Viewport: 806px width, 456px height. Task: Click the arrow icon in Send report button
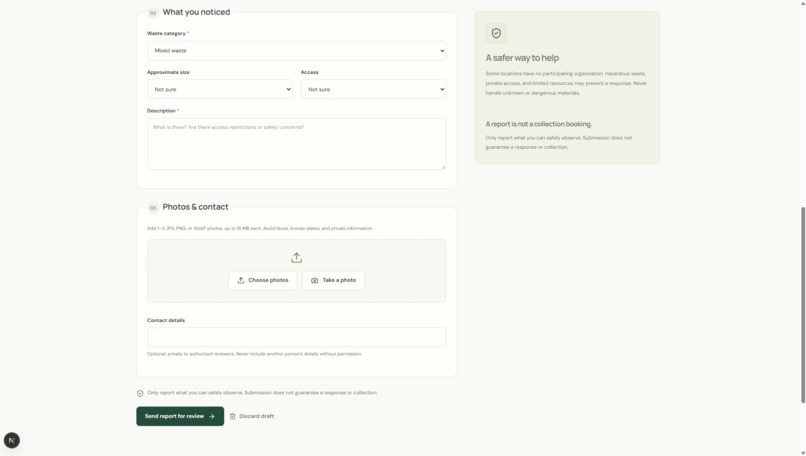coord(212,416)
